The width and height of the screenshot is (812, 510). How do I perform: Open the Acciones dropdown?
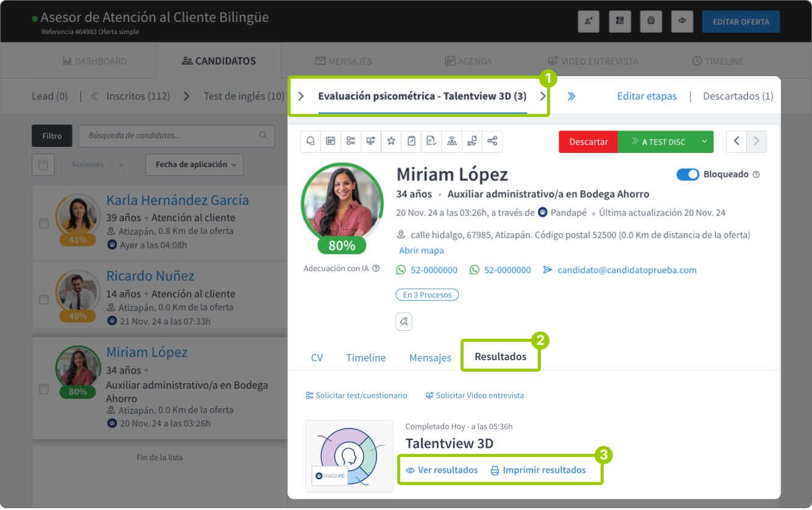pyautogui.click(x=96, y=165)
